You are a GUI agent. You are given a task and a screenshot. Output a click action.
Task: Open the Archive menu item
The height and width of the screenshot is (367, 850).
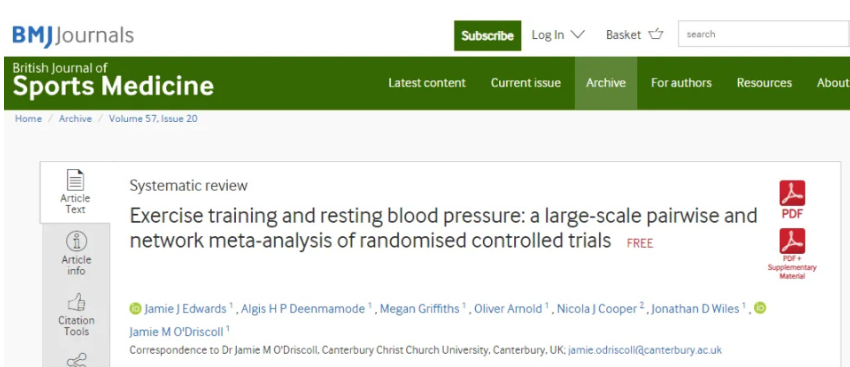(x=606, y=83)
